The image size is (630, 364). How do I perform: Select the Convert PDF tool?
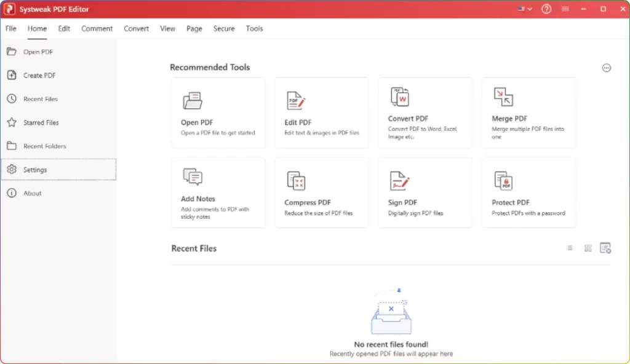coord(425,113)
